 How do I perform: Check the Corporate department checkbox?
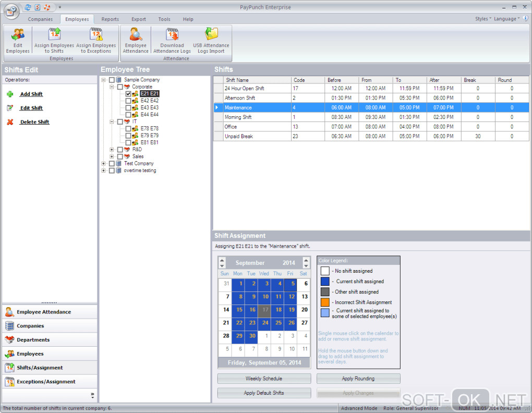[120, 87]
